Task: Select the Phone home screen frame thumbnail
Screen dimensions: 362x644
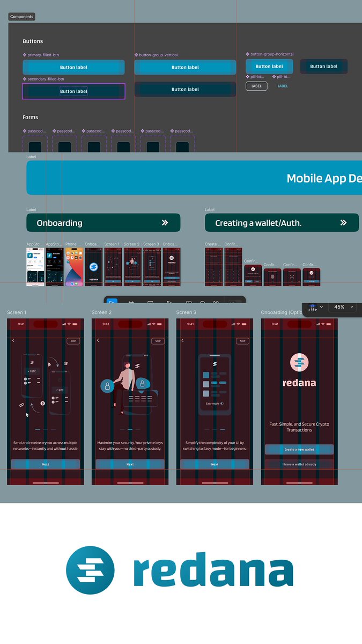Action: (74, 267)
